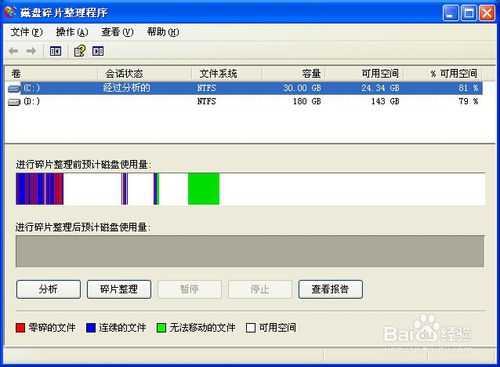Click the green block in disk usage bar
The height and width of the screenshot is (367, 500).
pos(204,189)
